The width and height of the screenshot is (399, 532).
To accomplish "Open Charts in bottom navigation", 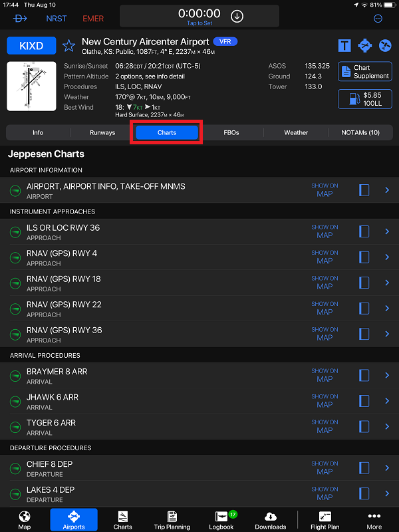I will click(x=123, y=520).
